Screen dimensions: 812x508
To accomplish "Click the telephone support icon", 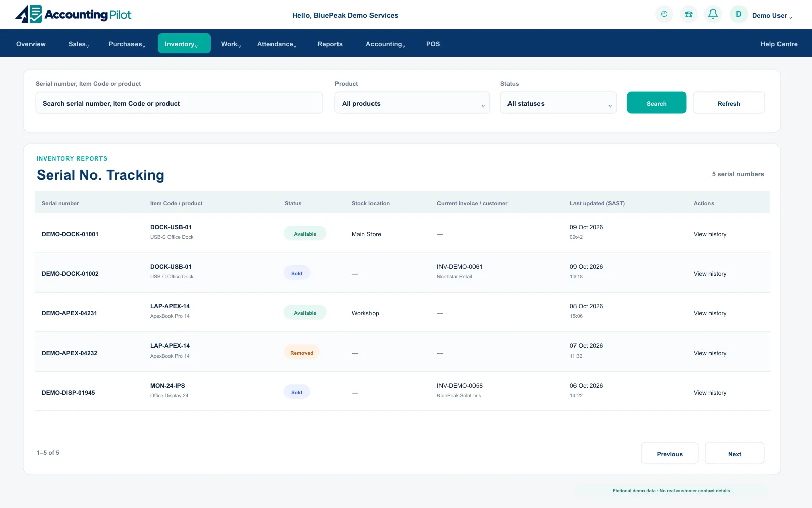I will (x=688, y=14).
